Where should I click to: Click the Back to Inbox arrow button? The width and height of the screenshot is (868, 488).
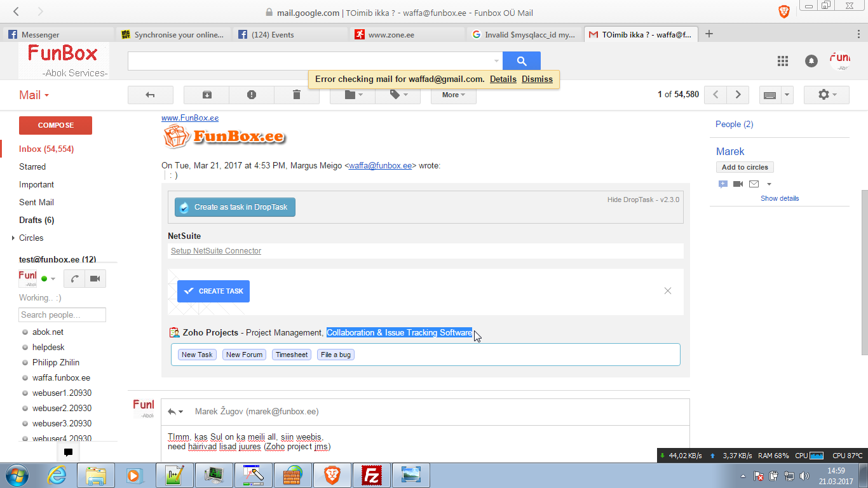pos(151,95)
